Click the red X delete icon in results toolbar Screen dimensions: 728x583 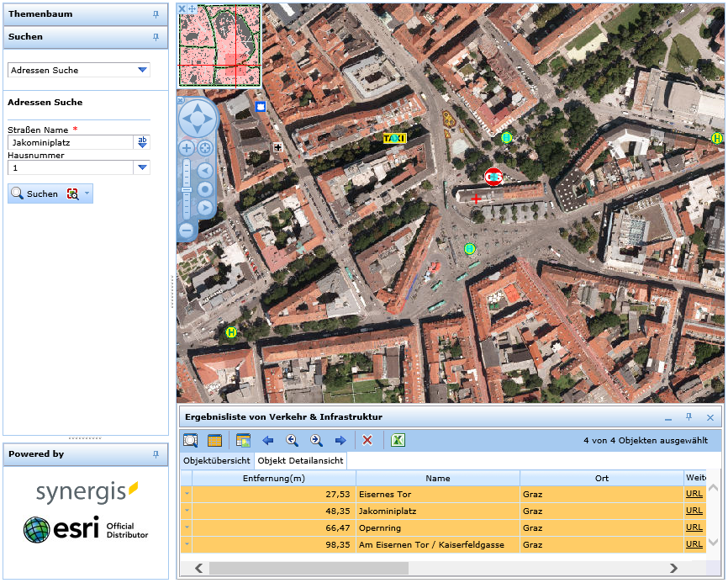(x=367, y=440)
